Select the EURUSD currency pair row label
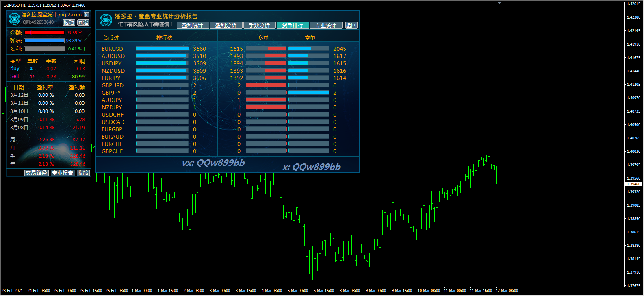 point(112,49)
